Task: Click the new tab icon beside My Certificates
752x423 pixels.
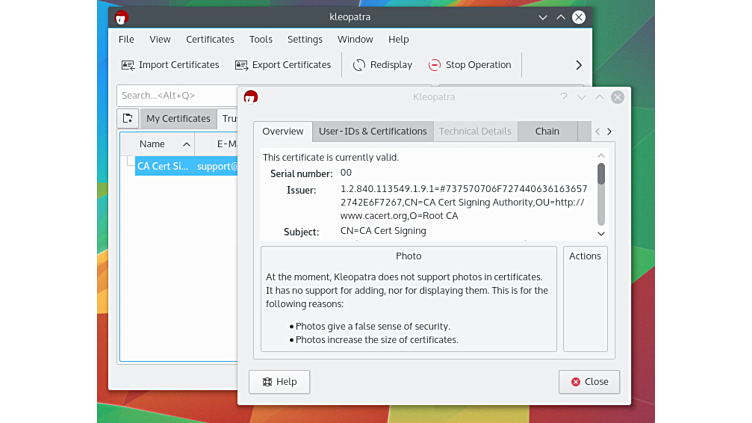Action: point(128,118)
